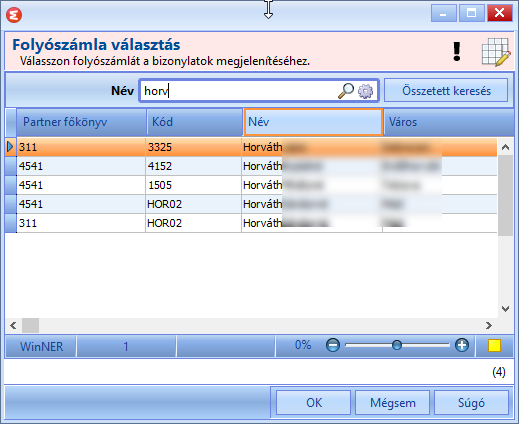The image size is (519, 424).
Task: Click the vertical scrollbar down arrow
Action: point(505,309)
